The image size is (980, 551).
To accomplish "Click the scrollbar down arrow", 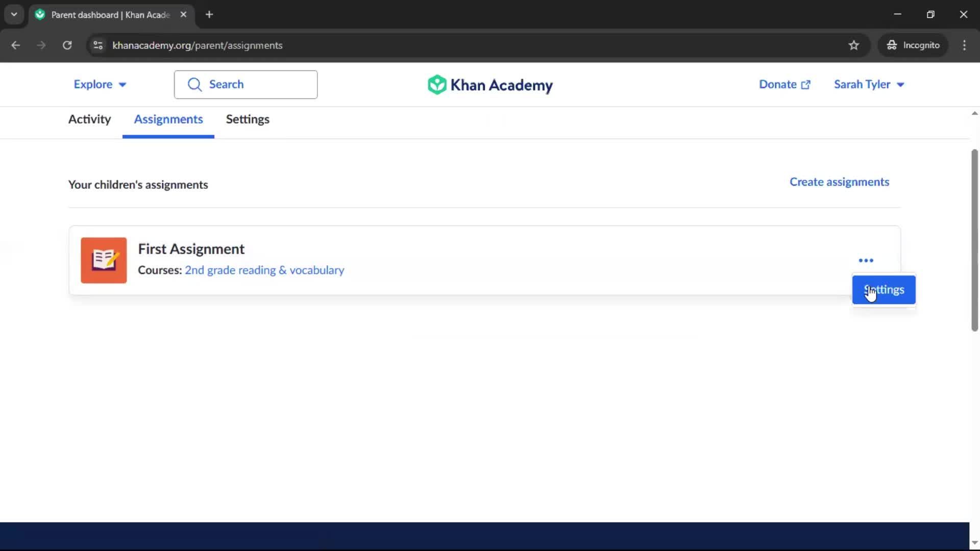I will point(974,543).
